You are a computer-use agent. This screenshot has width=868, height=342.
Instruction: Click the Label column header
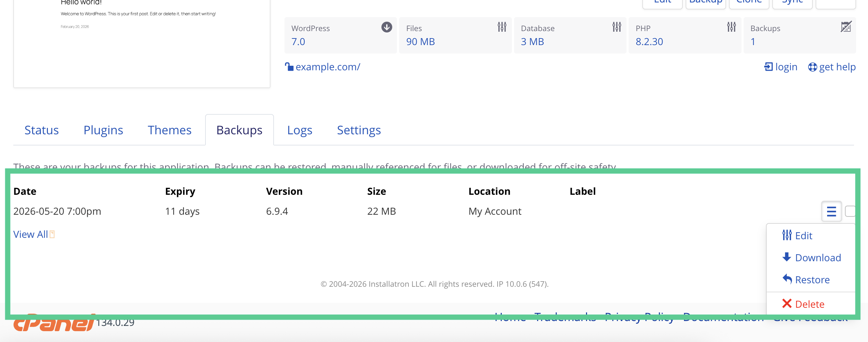[x=583, y=191]
